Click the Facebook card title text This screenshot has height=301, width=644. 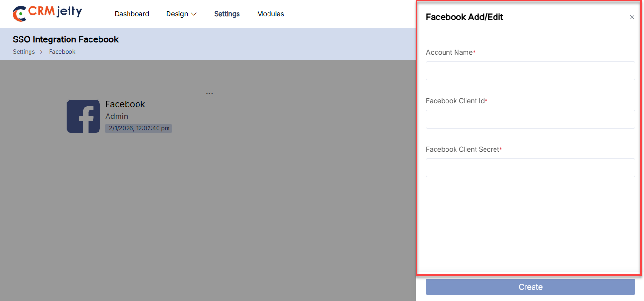click(x=125, y=104)
